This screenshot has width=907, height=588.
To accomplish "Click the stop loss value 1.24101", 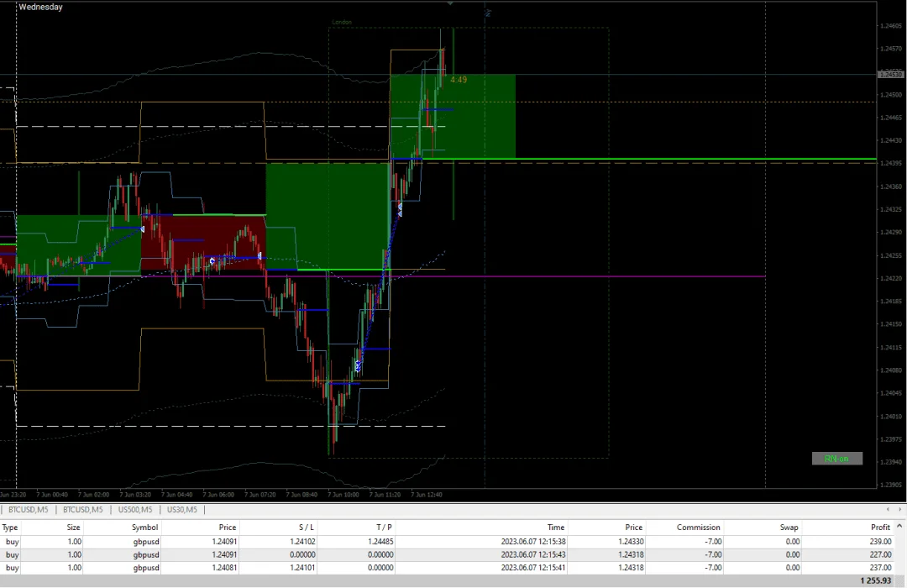I will 302,568.
